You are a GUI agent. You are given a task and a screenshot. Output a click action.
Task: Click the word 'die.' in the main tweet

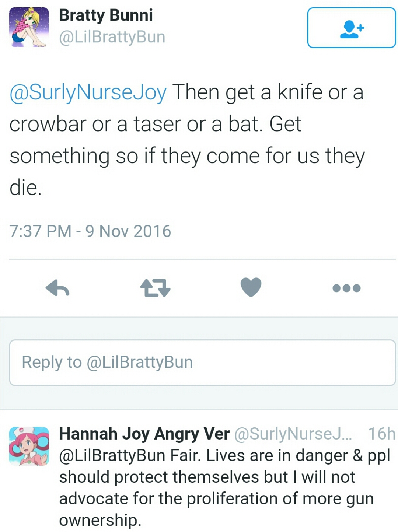pyautogui.click(x=25, y=188)
